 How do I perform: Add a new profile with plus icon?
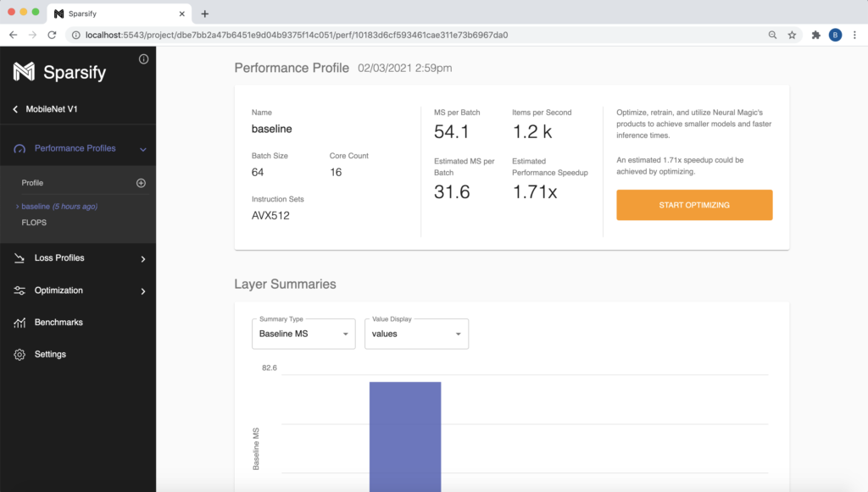tap(142, 183)
